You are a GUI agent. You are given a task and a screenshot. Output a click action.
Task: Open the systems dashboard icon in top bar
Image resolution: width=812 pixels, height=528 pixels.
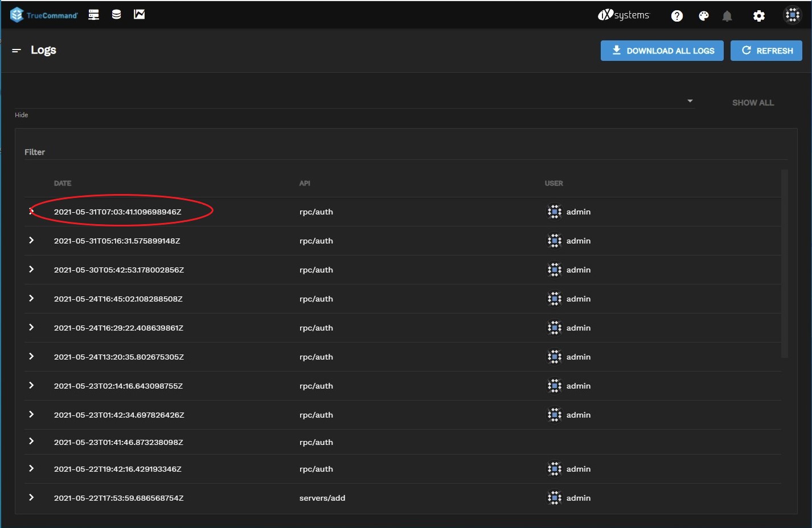coord(94,15)
